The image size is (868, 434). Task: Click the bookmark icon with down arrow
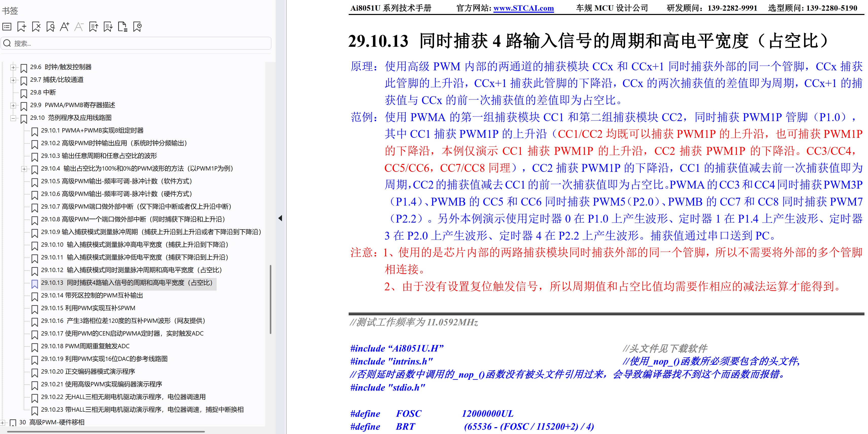108,27
